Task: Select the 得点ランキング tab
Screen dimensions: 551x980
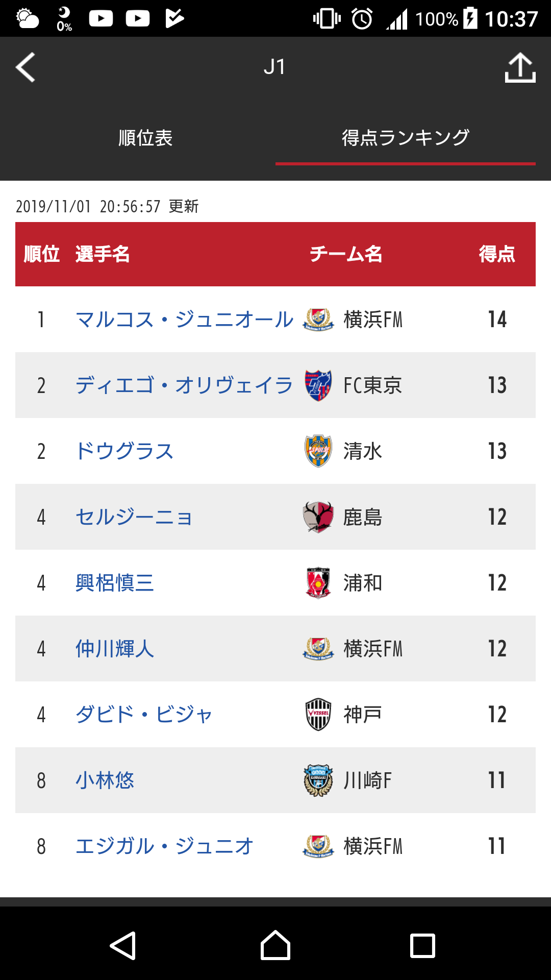Action: (x=405, y=138)
